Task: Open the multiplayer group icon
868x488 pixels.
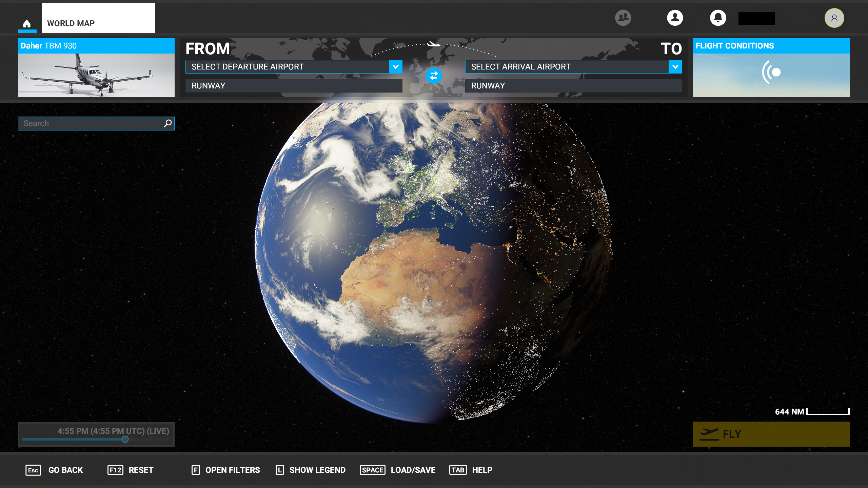Action: tap(623, 18)
